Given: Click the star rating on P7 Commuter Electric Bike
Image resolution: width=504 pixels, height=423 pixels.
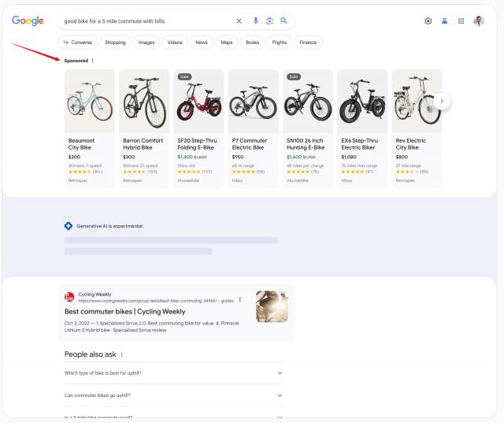Looking at the screenshot, I should click(243, 172).
